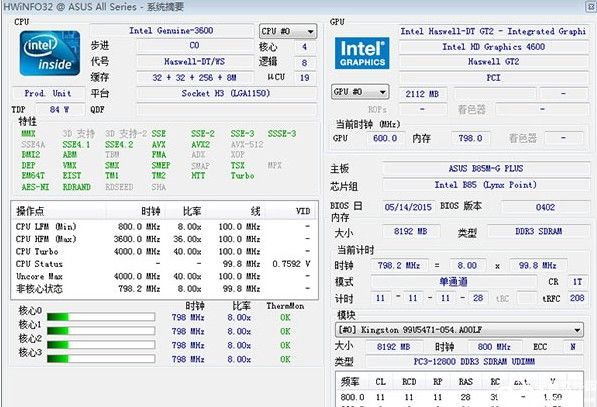Click the Intel inside CPU logo
The height and width of the screenshot is (407, 597).
(50, 53)
